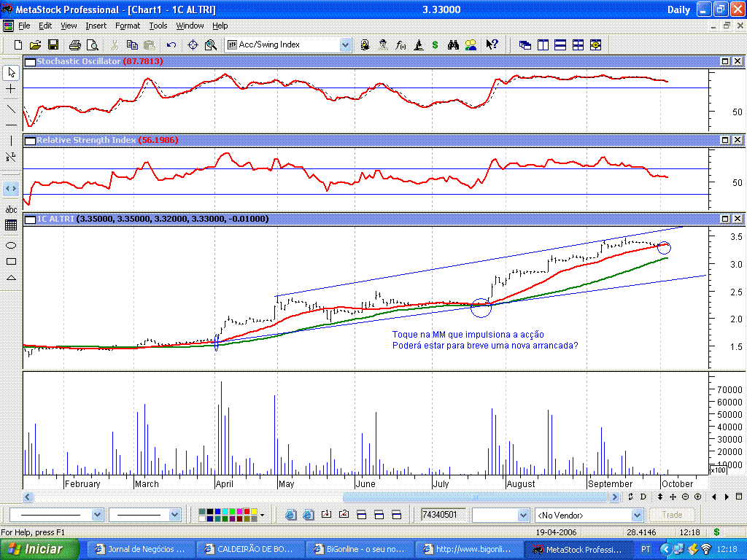Copy selection with Copy icon
The image size is (747, 560).
click(132, 44)
